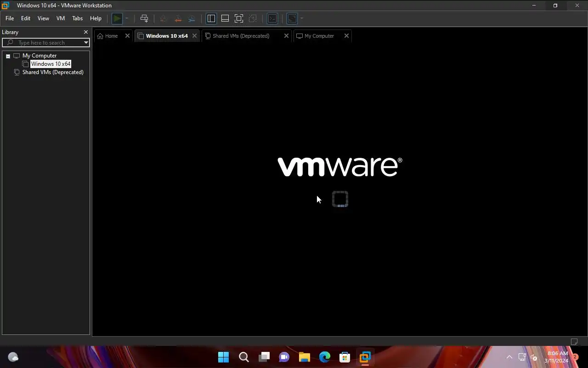Minimize the VMware Workstation window
Viewport: 588px width, 368px height.
(x=534, y=6)
